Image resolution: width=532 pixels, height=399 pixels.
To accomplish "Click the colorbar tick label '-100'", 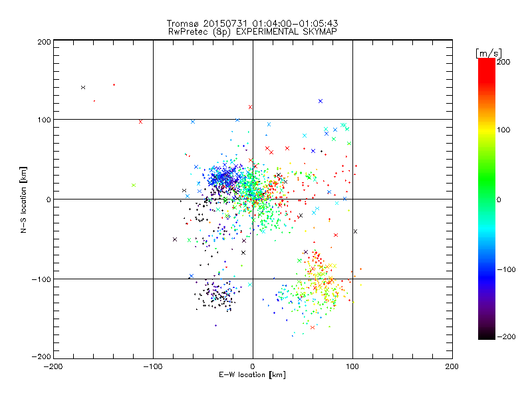I will [506, 269].
